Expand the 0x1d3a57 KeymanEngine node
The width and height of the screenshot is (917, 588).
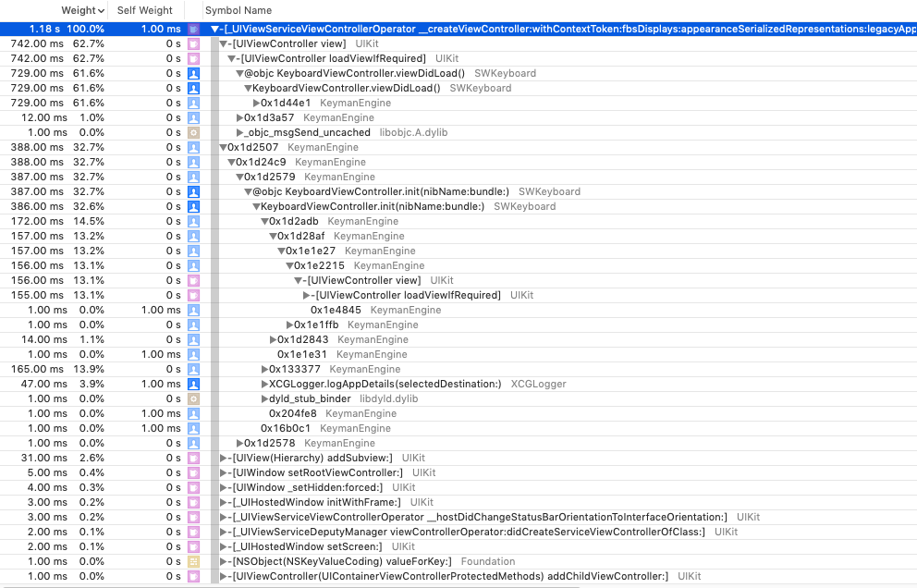239,117
